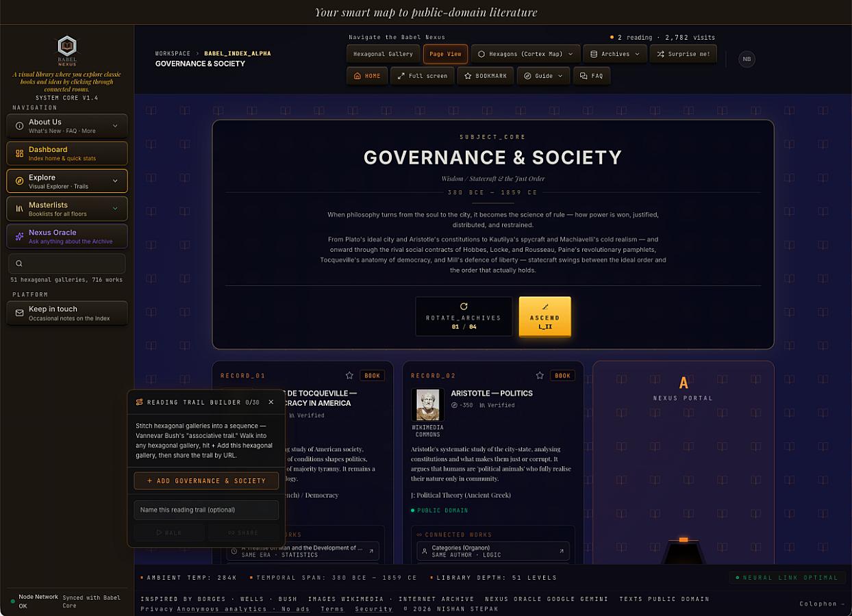Click the BABEL_INDEX_ALPHA breadcrumb link
This screenshot has height=616, width=852.
(x=237, y=53)
